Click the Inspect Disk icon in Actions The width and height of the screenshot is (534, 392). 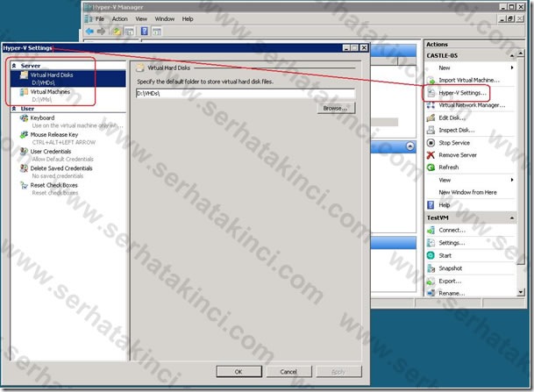click(431, 130)
